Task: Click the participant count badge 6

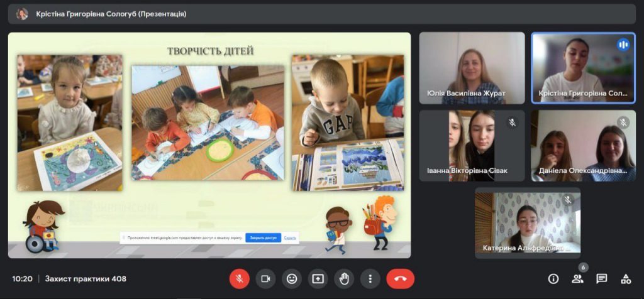Action: (583, 268)
